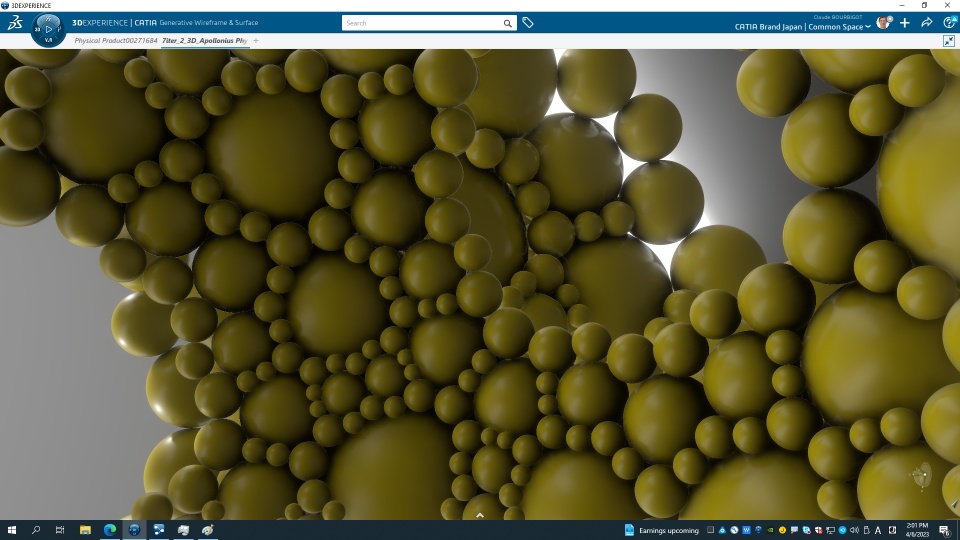The height and width of the screenshot is (540, 960).
Task: Click the input language A tray icon
Action: pyautogui.click(x=878, y=530)
